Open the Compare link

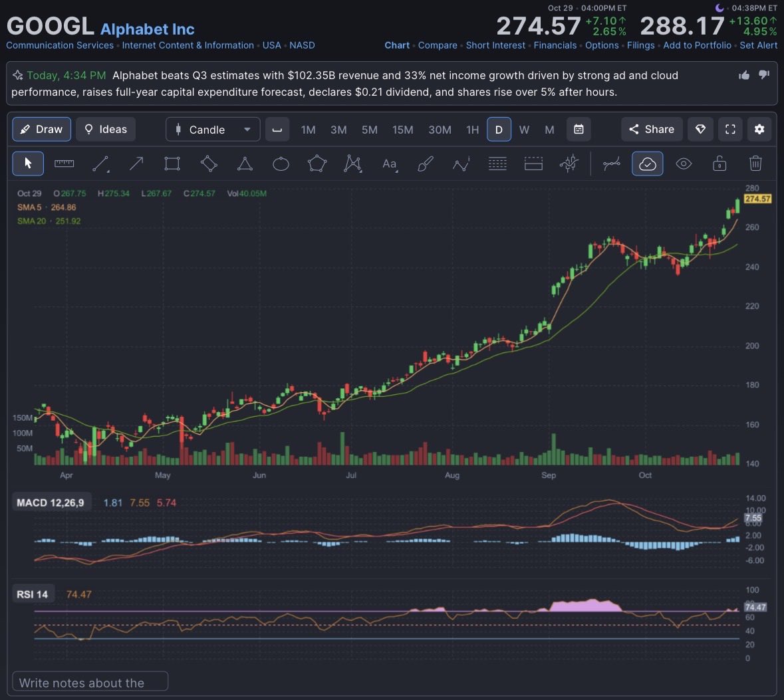[x=438, y=45]
